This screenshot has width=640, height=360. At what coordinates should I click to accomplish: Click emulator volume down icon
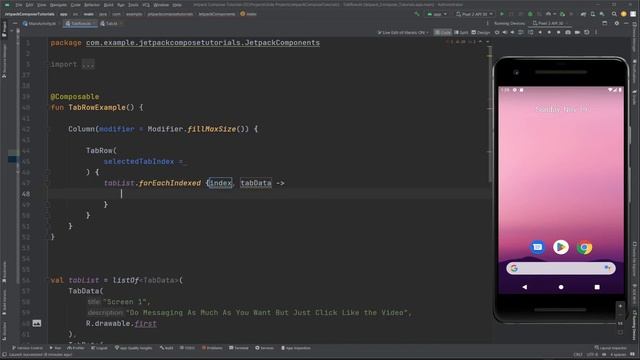click(x=512, y=32)
